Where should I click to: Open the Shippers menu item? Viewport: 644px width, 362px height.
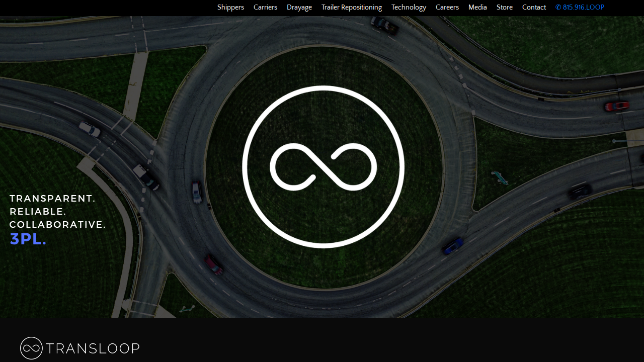(x=230, y=8)
